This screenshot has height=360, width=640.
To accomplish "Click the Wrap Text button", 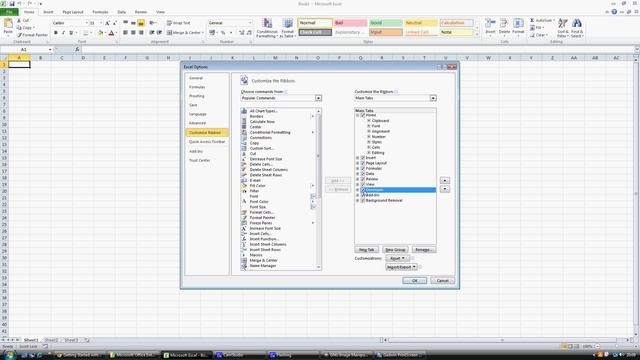I will pyautogui.click(x=179, y=23).
